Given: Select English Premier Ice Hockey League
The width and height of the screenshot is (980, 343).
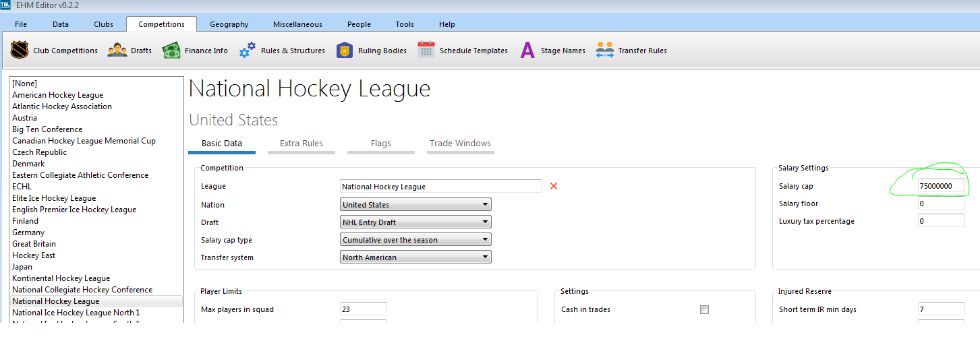Looking at the screenshot, I should click(x=96, y=210).
